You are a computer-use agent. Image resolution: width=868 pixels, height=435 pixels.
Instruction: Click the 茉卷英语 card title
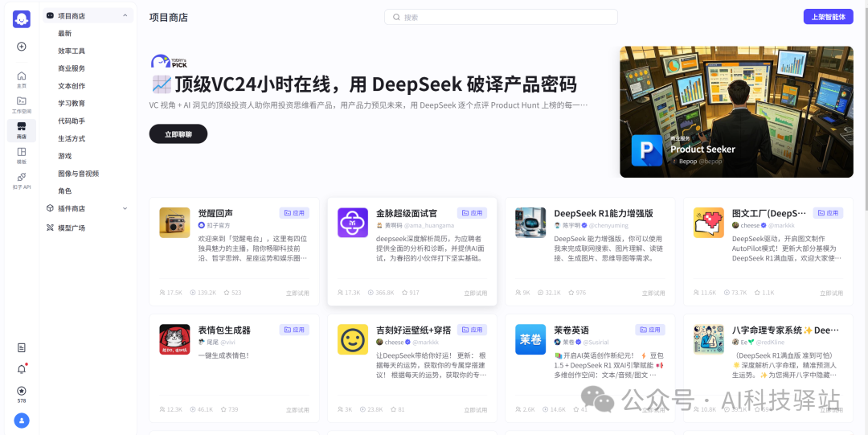[x=571, y=330]
